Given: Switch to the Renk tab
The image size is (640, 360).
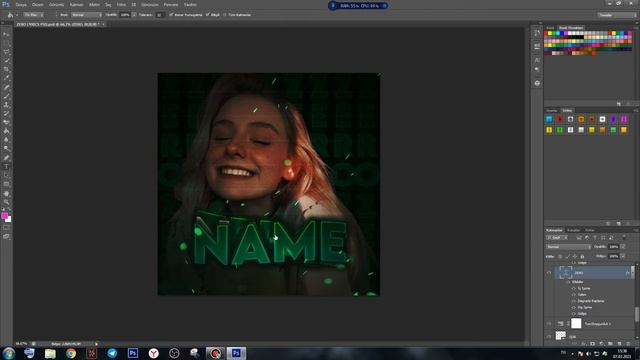Looking at the screenshot, I should pos(550,28).
